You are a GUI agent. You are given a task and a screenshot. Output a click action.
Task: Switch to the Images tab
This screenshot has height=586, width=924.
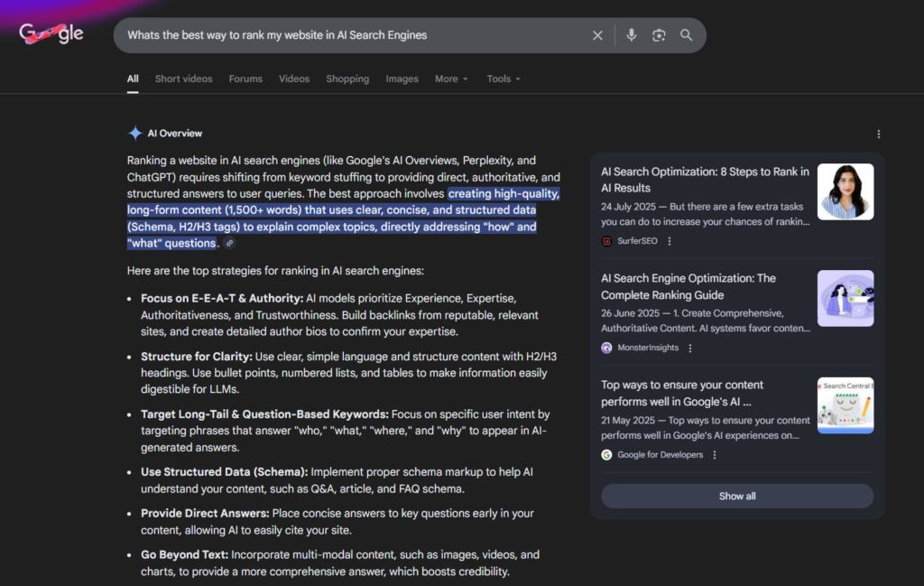402,79
